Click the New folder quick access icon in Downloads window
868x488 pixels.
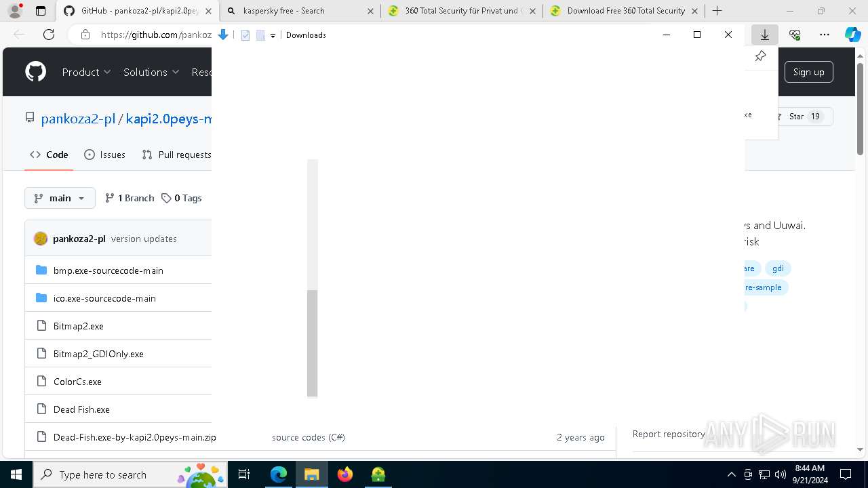(x=260, y=35)
